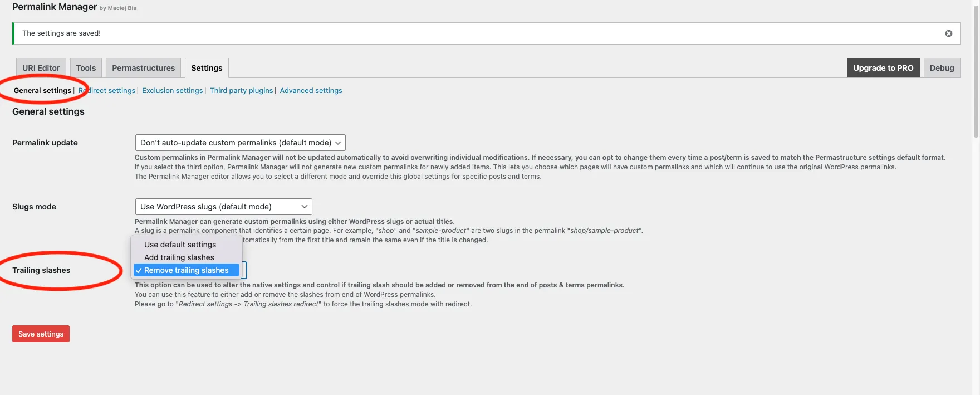The height and width of the screenshot is (395, 980).
Task: Dismiss the 'settings are saved' notice
Action: (x=948, y=33)
